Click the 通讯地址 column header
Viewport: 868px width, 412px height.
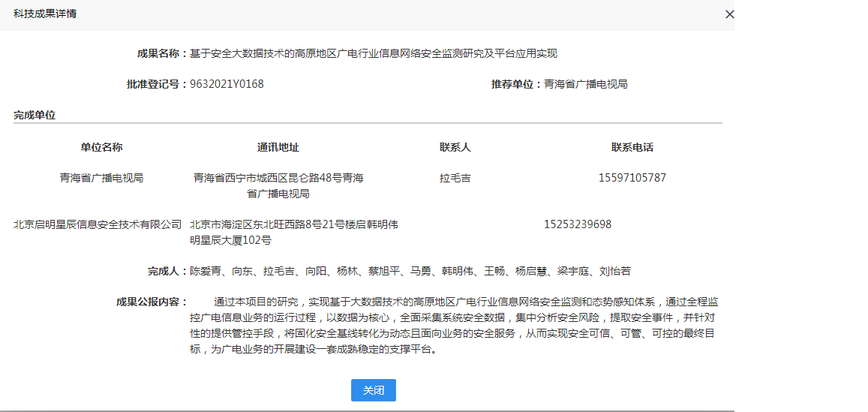pyautogui.click(x=278, y=147)
